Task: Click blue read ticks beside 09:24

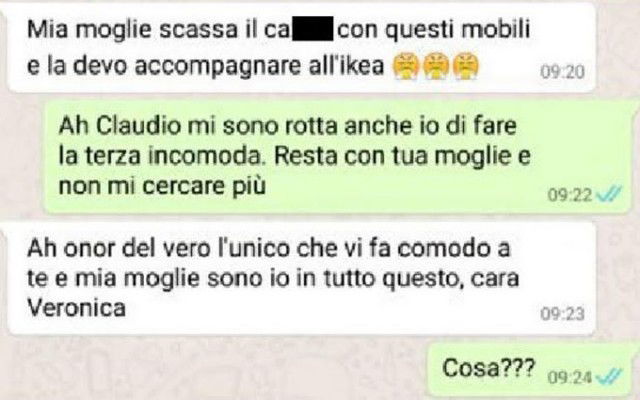Action: (609, 376)
